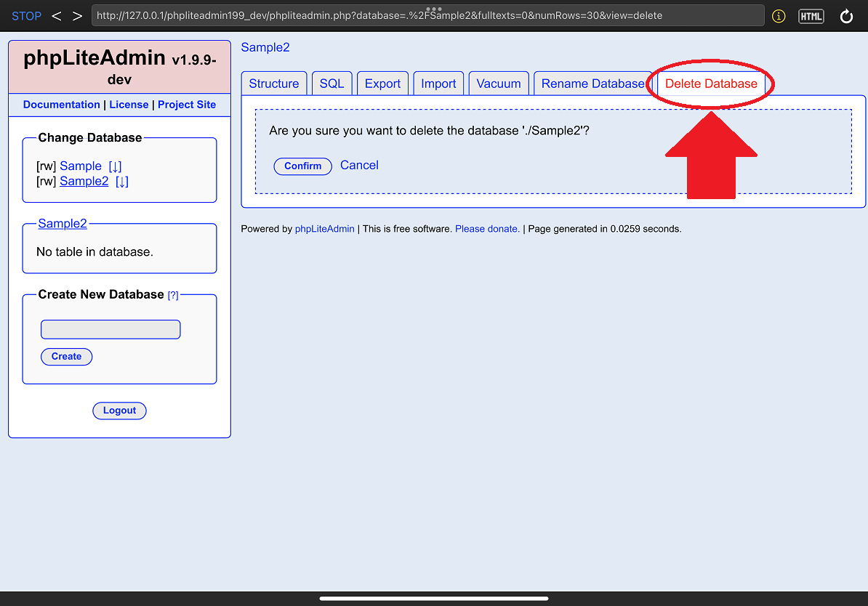Select the Vacuum tab
The width and height of the screenshot is (868, 606).
(x=499, y=84)
